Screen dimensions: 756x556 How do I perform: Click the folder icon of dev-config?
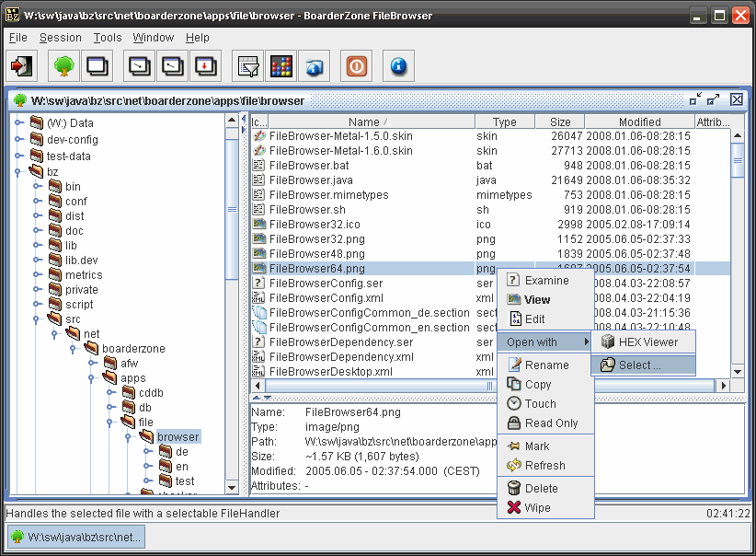pos(37,140)
